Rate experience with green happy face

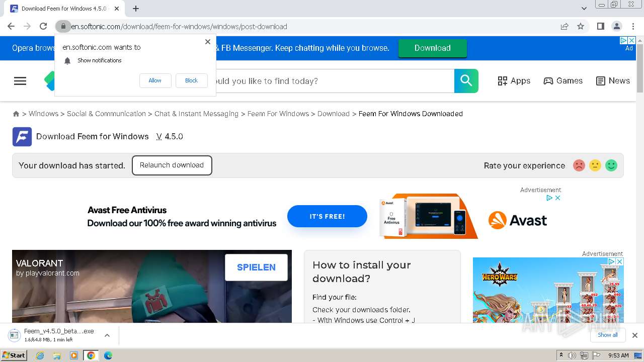611,165
